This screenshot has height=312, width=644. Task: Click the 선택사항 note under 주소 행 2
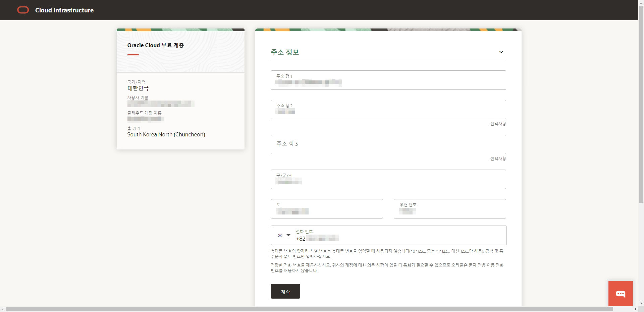(x=498, y=124)
